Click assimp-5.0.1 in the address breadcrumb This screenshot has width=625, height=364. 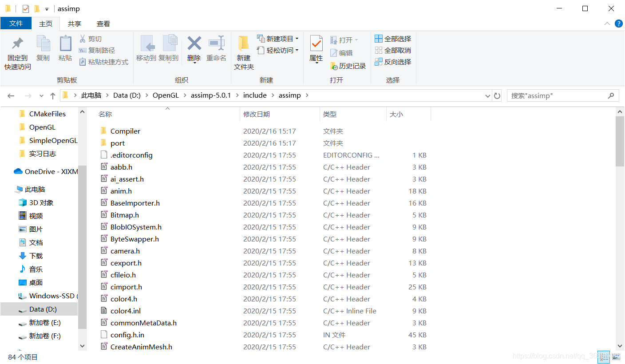[x=211, y=95]
